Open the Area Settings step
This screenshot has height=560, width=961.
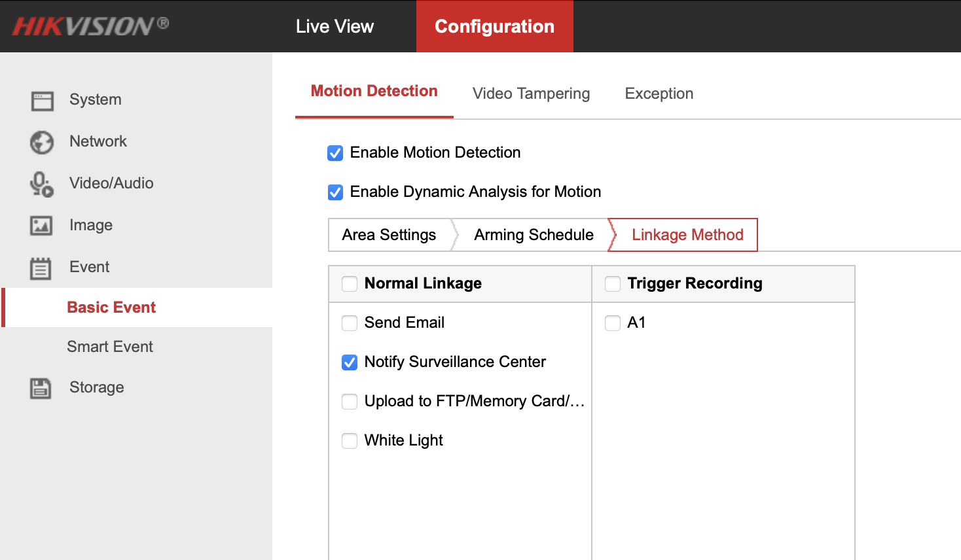pyautogui.click(x=389, y=235)
